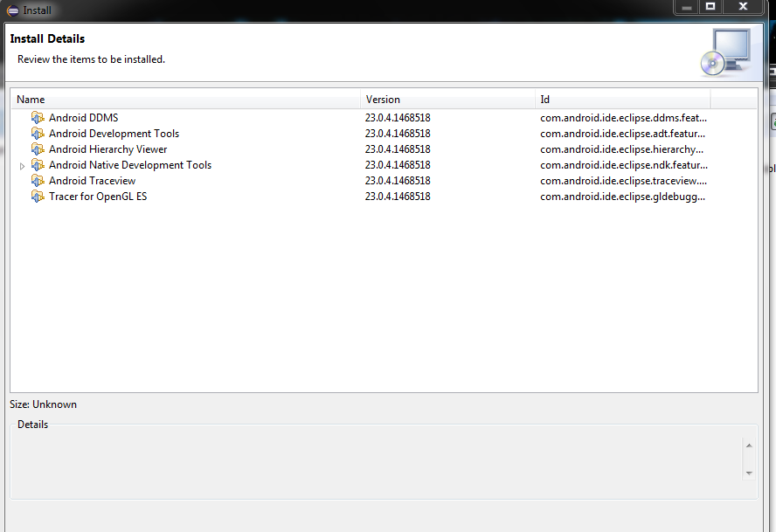Viewport: 776px width, 532px height.
Task: Minimize the Install dialog window
Action: (686, 7)
